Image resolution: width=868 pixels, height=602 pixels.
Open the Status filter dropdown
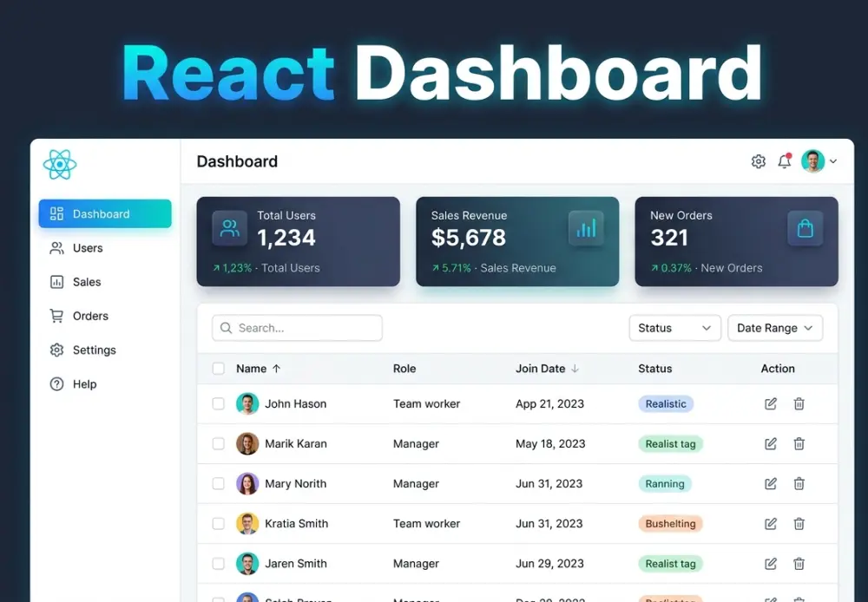674,328
